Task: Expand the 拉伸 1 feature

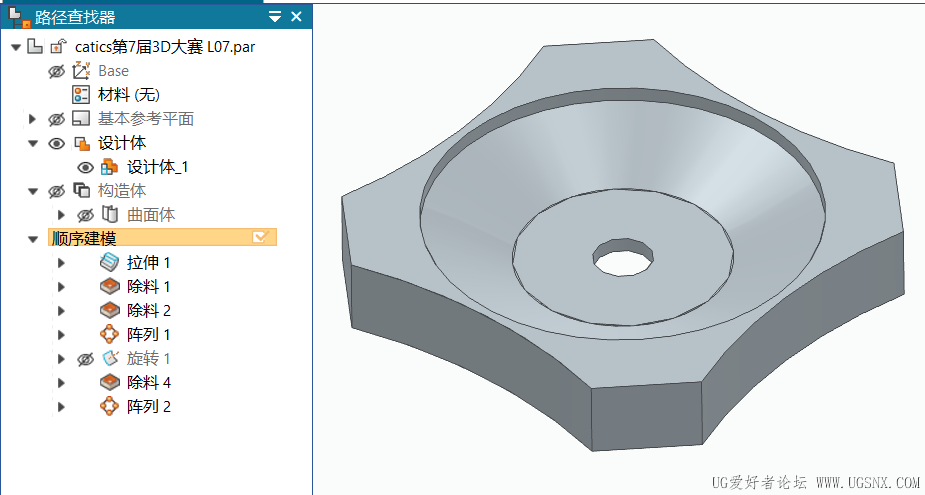Action: pos(61,263)
